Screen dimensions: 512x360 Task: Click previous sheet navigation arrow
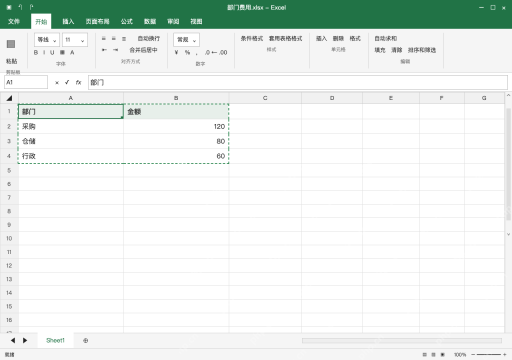click(x=13, y=340)
